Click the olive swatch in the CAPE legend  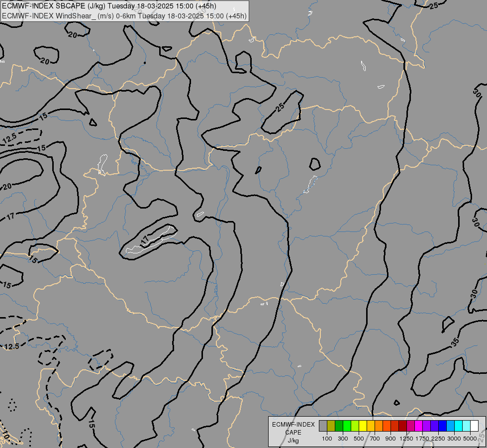(x=331, y=426)
